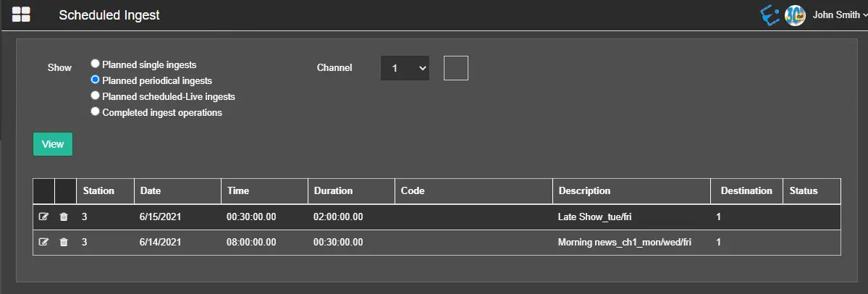Click the user avatar icon
The width and height of the screenshot is (868, 294).
pyautogui.click(x=795, y=15)
